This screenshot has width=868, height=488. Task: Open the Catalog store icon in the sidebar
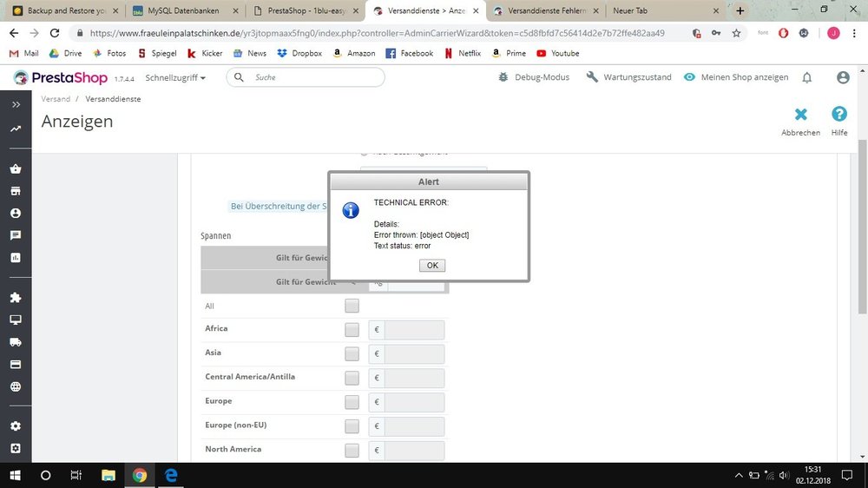(x=16, y=191)
